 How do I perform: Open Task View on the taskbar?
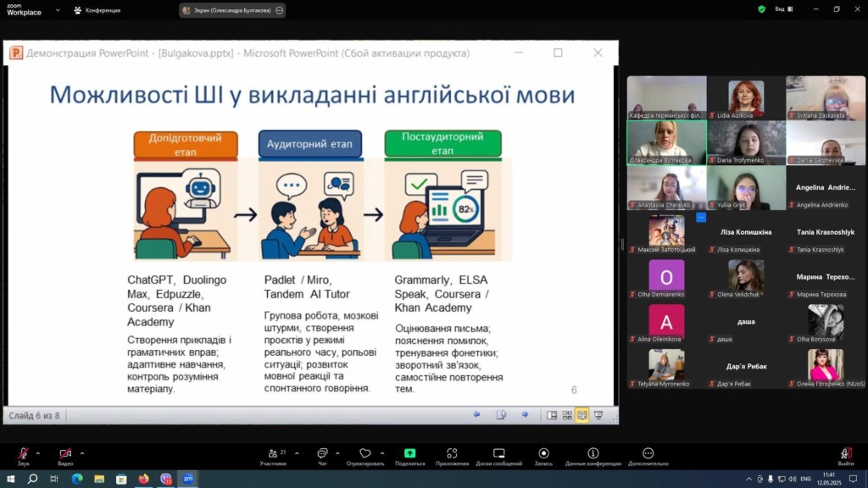tap(54, 479)
